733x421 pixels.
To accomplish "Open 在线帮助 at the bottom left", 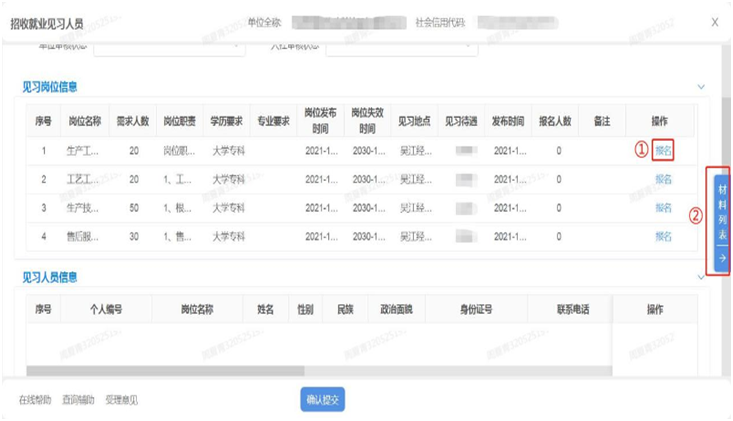I will 35,401.
